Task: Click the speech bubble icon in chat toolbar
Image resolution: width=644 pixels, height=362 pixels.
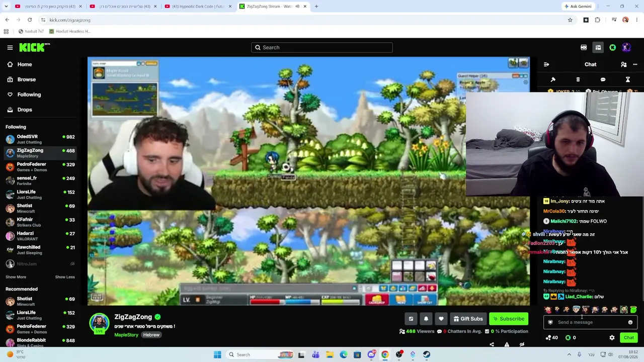Action: [x=603, y=79]
